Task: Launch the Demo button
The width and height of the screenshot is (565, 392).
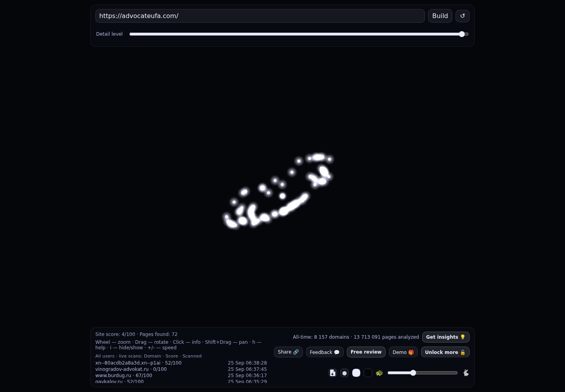Action: tap(403, 352)
